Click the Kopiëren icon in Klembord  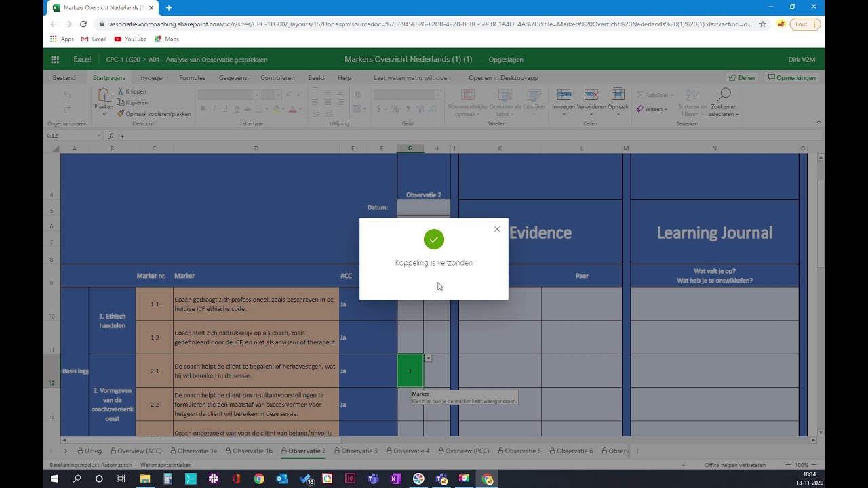[121, 102]
